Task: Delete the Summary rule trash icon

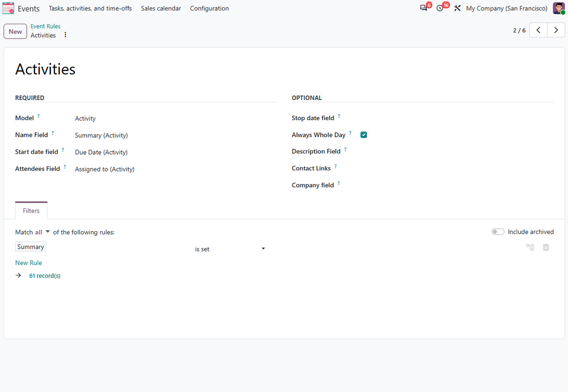Action: 546,247
